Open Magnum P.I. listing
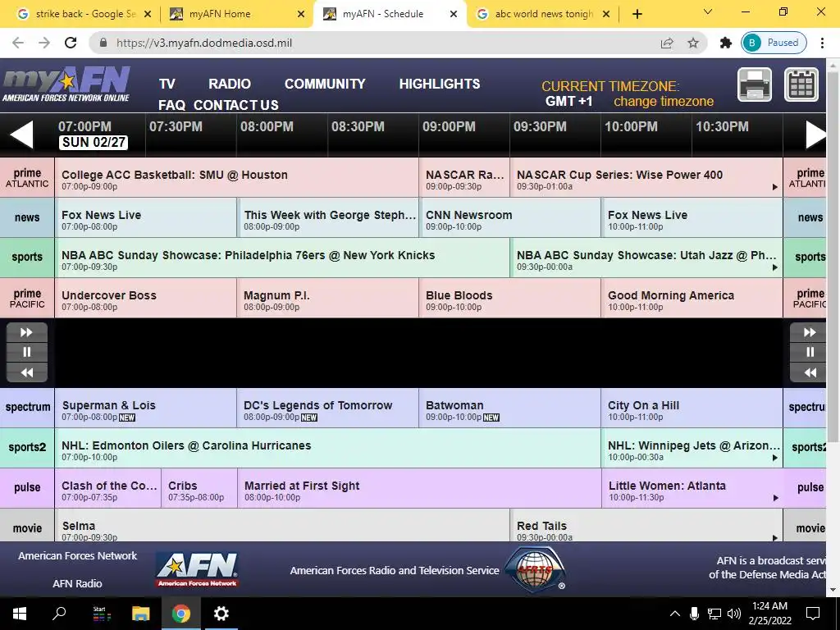840x630 pixels. [328, 298]
